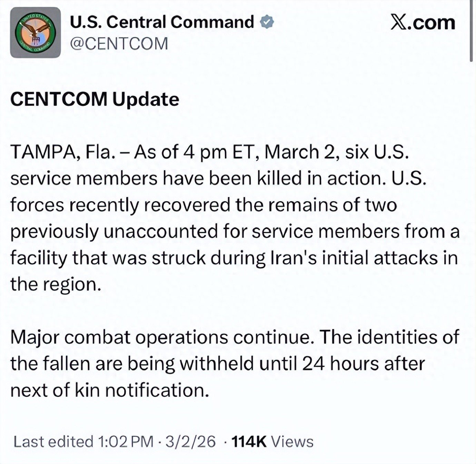This screenshot has width=476, height=464.
Task: Click the scrollbar thumb at right edge
Action: [x=471, y=31]
